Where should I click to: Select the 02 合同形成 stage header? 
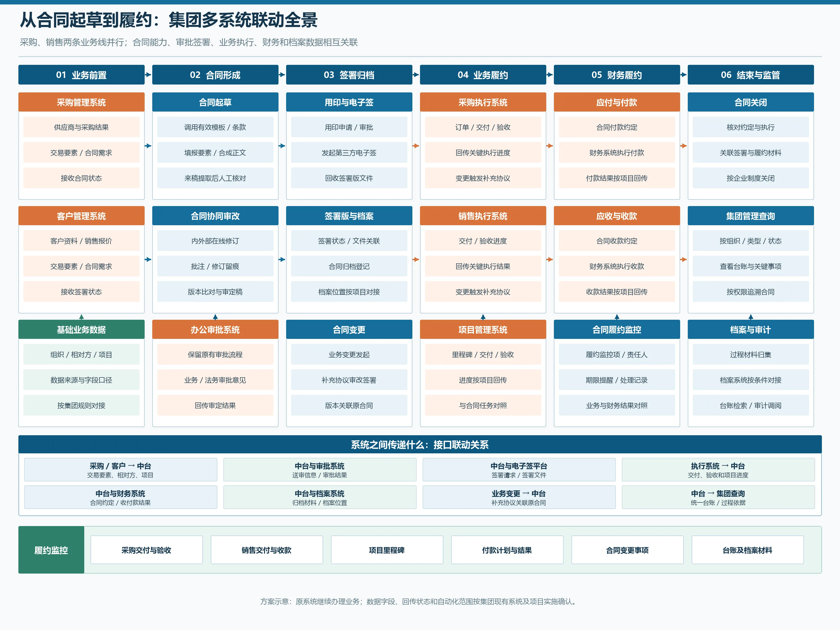pyautogui.click(x=215, y=75)
